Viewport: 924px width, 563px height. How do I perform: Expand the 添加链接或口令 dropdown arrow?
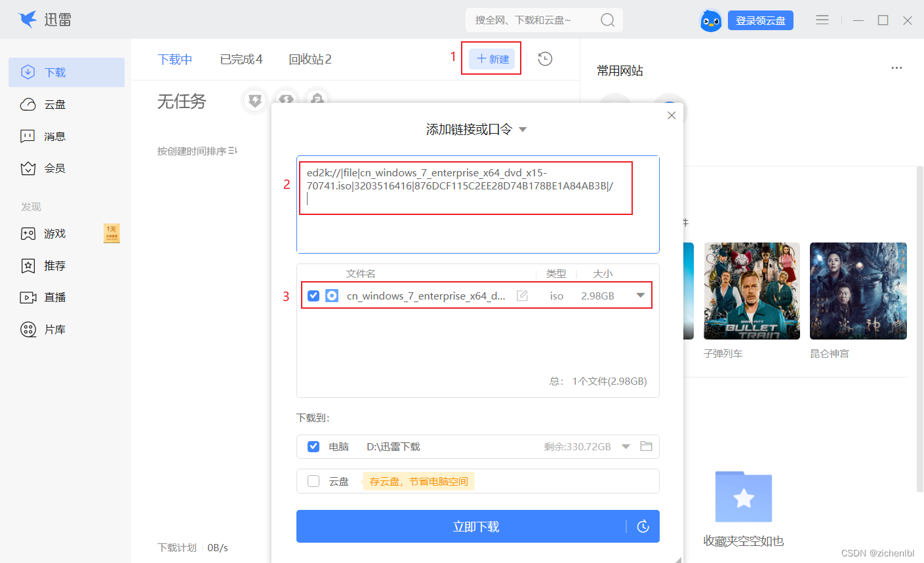pos(523,130)
